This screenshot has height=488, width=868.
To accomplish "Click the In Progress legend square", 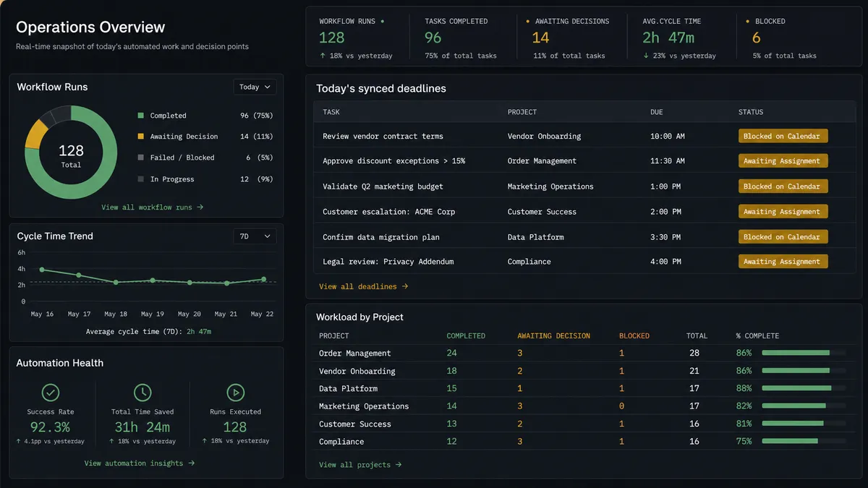I will (x=140, y=179).
